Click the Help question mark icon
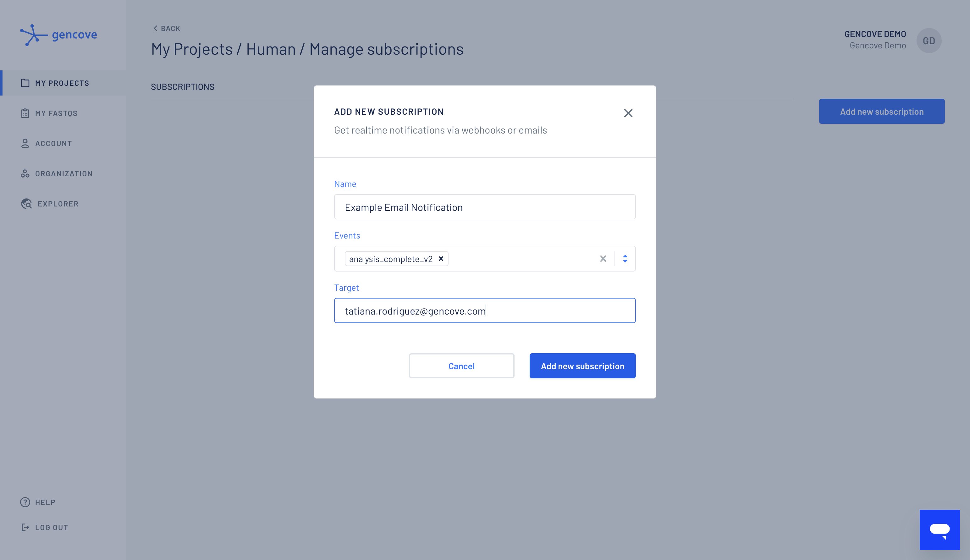 (x=25, y=502)
